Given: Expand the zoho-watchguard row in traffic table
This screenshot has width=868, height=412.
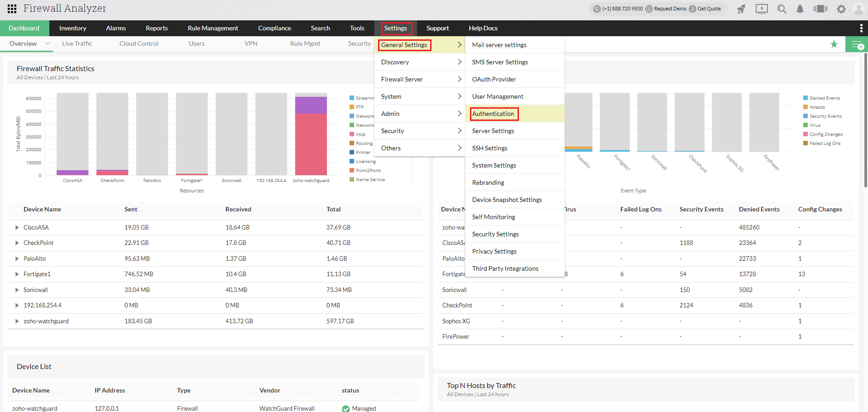Looking at the screenshot, I should point(17,321).
